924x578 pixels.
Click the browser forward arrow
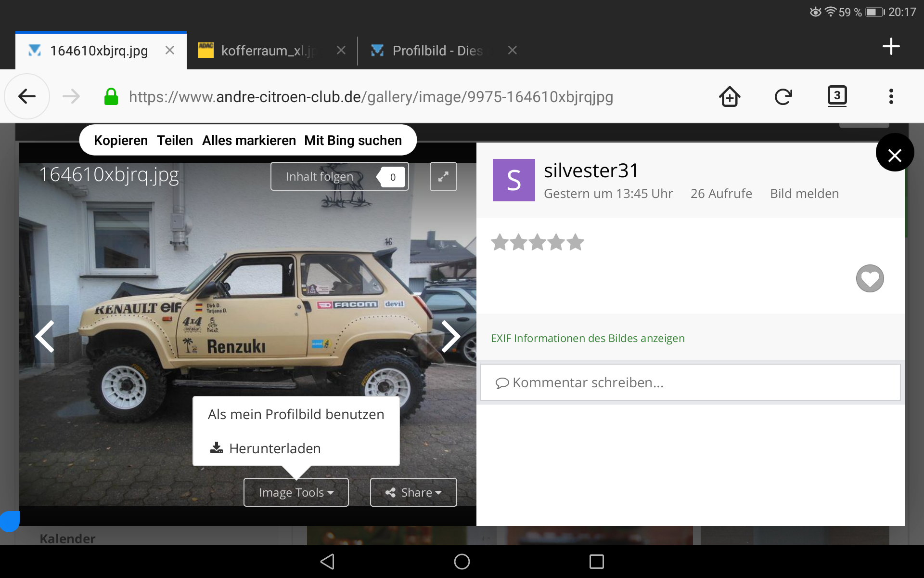[x=71, y=96]
